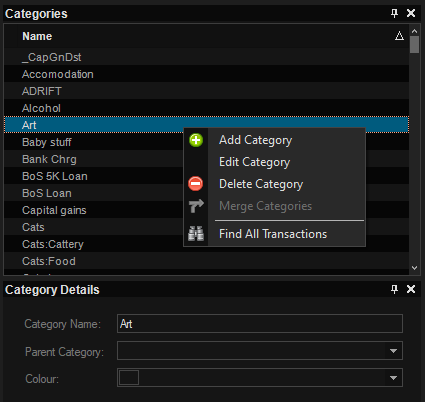Select the Cats:Cattery category row
The image size is (425, 402).
[x=206, y=244]
